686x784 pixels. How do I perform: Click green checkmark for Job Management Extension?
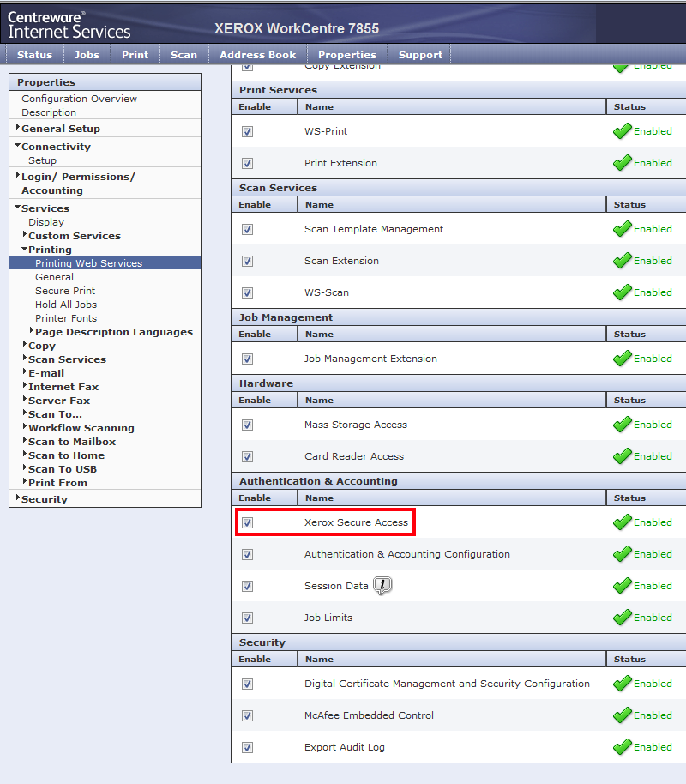(622, 359)
